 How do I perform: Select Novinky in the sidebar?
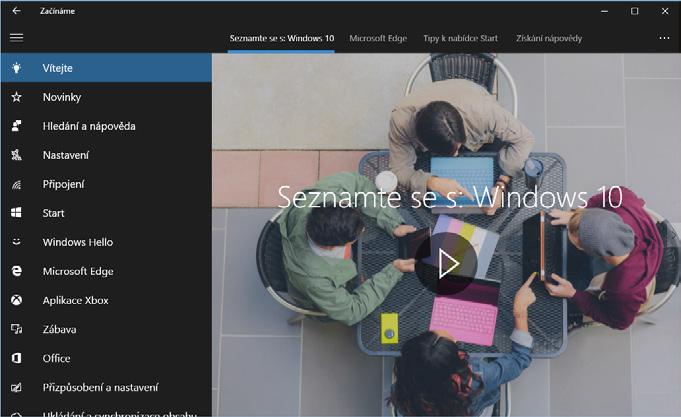pos(106,97)
